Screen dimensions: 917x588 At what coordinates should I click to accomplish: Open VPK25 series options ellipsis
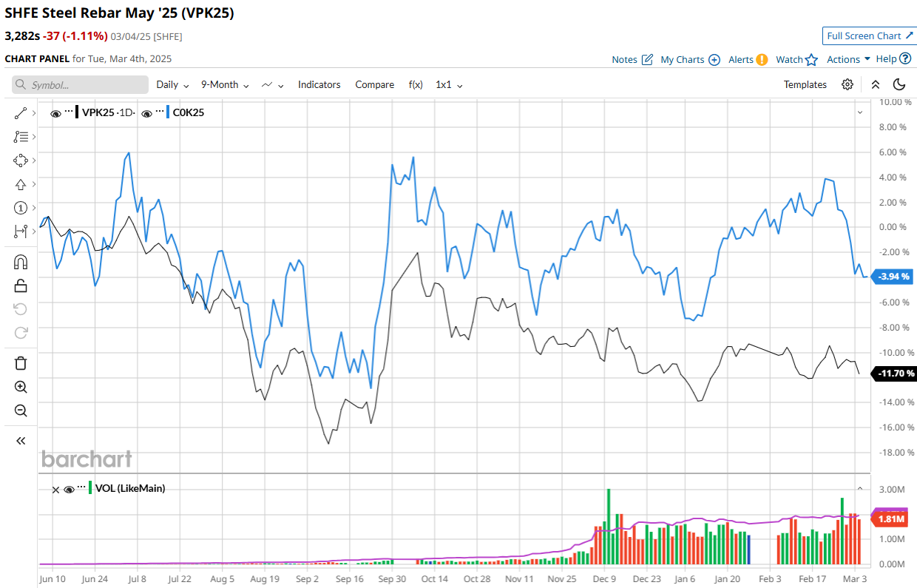[x=69, y=112]
